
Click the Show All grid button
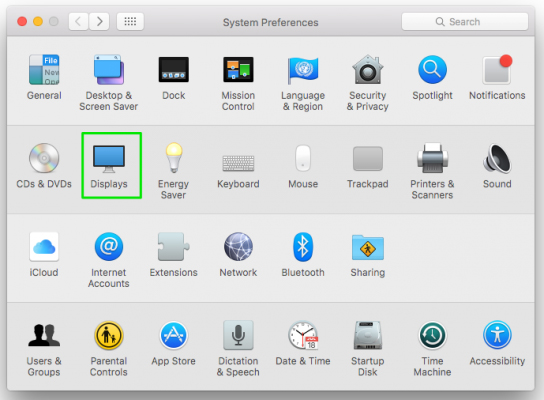tap(130, 22)
